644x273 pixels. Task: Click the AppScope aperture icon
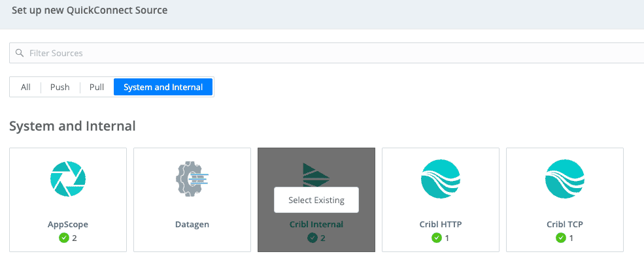68,179
